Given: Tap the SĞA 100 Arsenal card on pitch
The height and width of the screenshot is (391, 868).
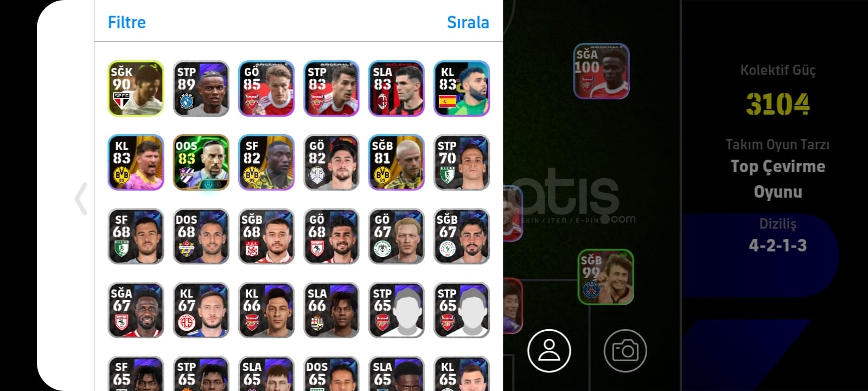Looking at the screenshot, I should [601, 71].
